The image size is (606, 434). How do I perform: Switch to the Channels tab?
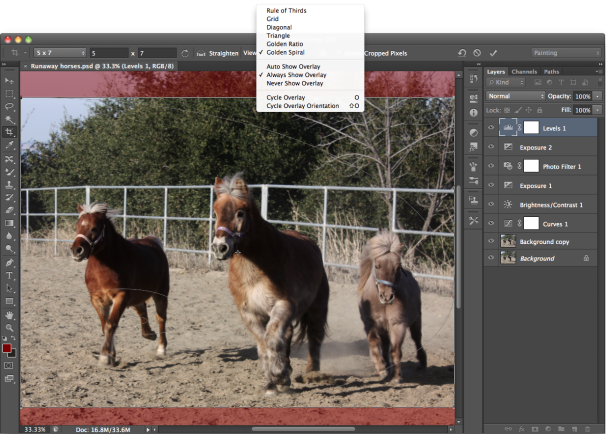point(524,72)
